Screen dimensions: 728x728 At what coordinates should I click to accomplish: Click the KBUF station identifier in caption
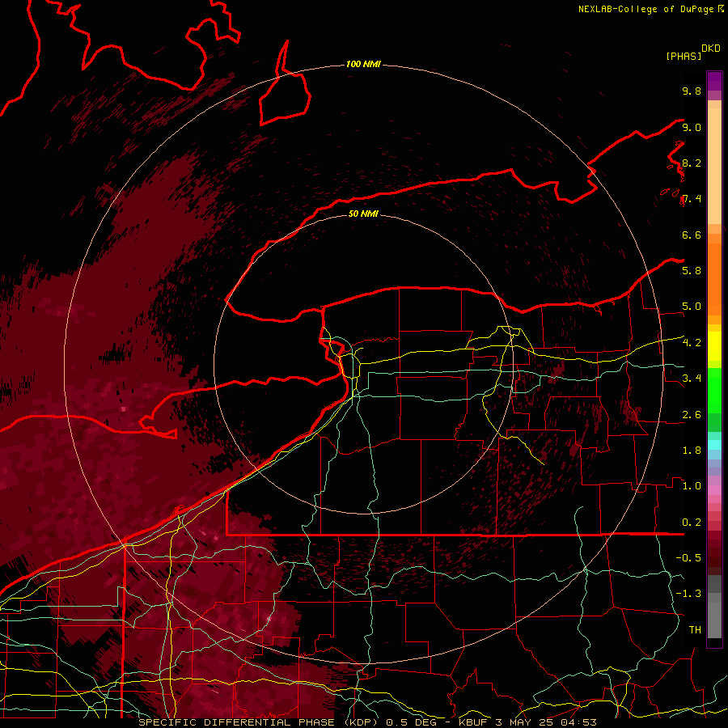472,722
